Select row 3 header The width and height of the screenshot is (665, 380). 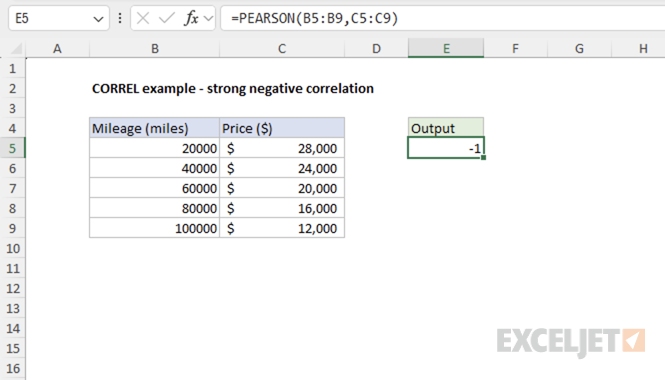click(12, 108)
